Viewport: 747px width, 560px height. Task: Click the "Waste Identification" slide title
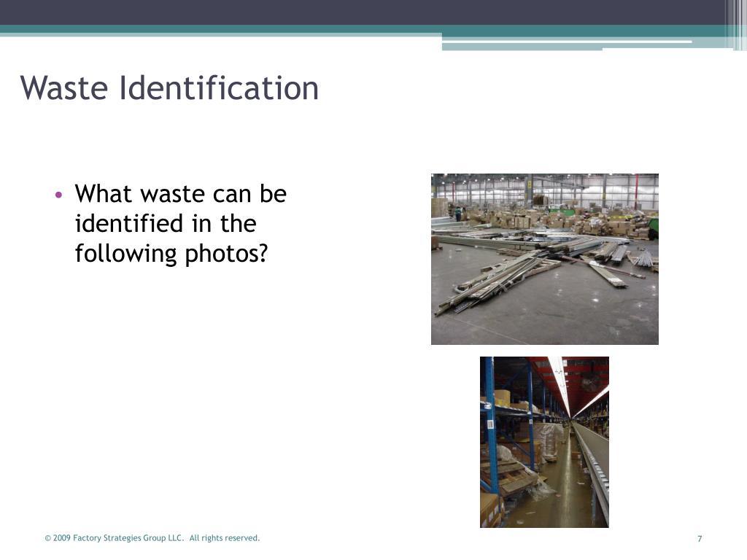169,87
